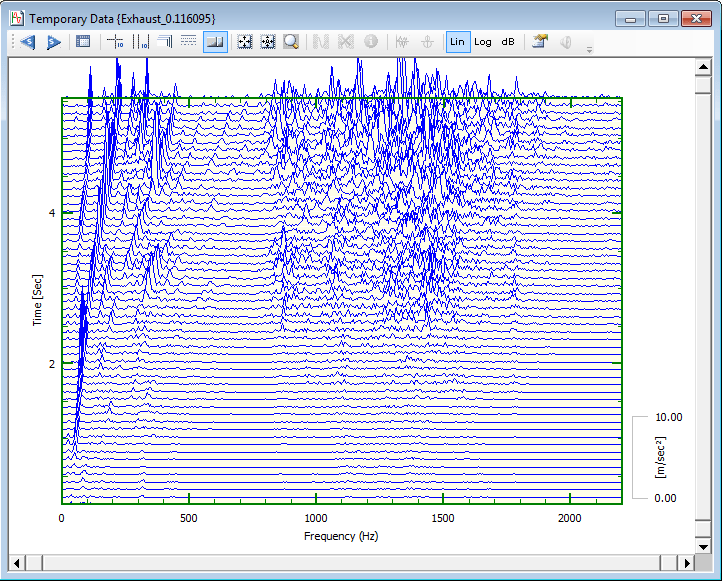This screenshot has height=581, width=723.
Task: Click the horizontal scrollbar left arrow
Action: [17, 561]
